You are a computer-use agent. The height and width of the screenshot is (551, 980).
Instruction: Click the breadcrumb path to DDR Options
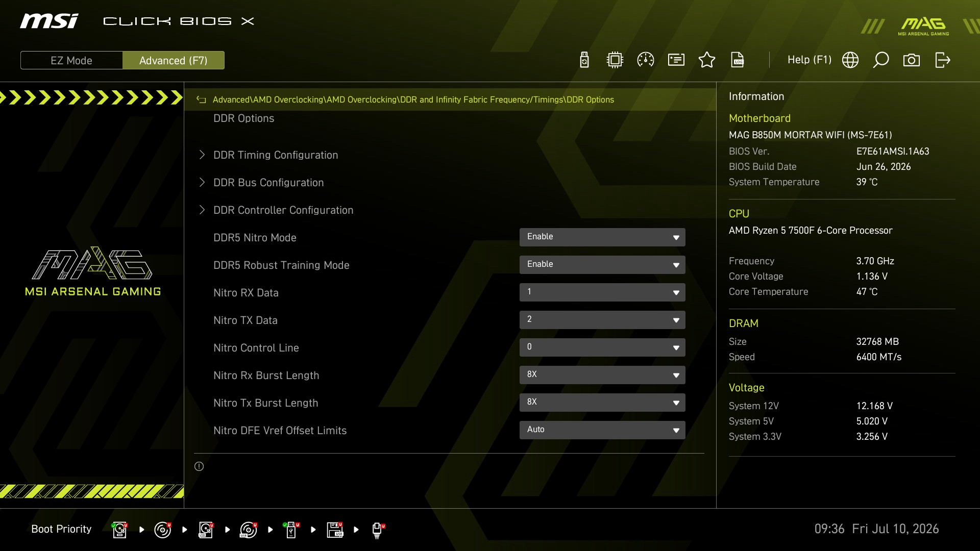click(413, 100)
